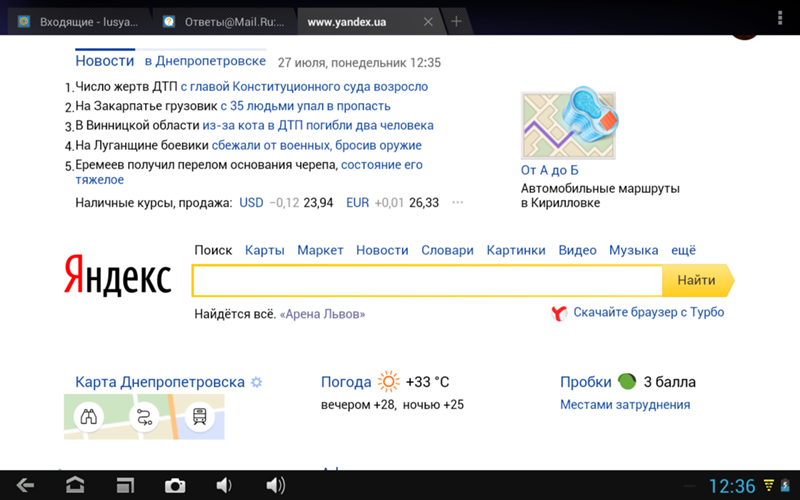Tap the screenshot camera icon
The width and height of the screenshot is (800, 500).
tap(175, 486)
